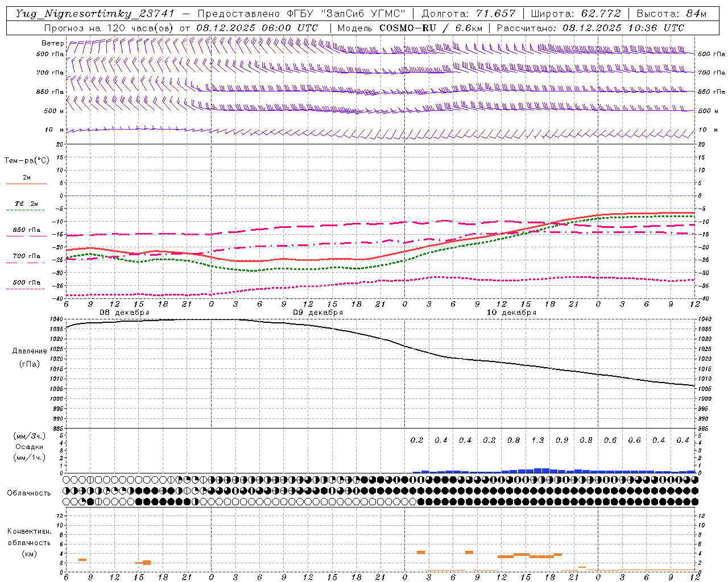728x582 pixels.
Task: Click the dotted 500 гПа temperature legend sample
Action: point(25,289)
